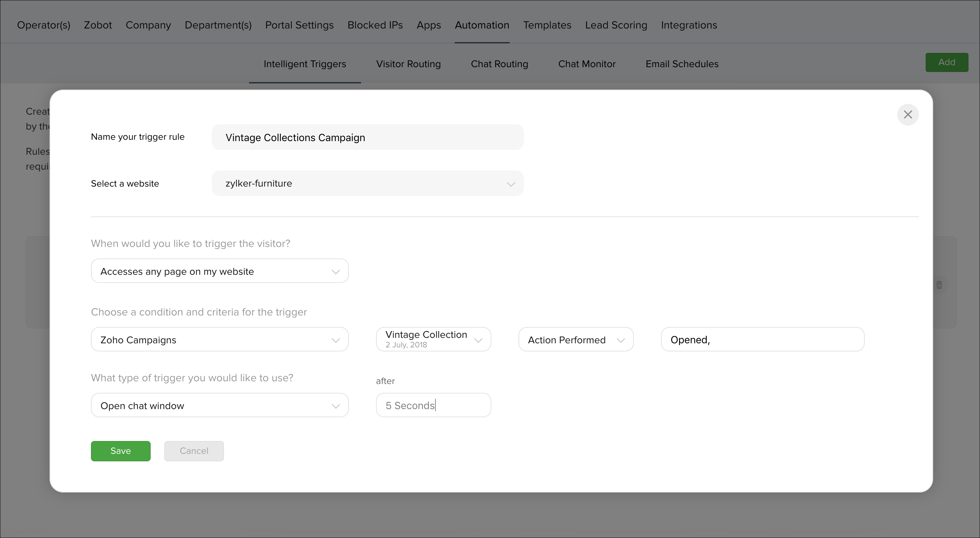Open the Operator(s) tab
Viewport: 980px width, 538px height.
click(44, 25)
